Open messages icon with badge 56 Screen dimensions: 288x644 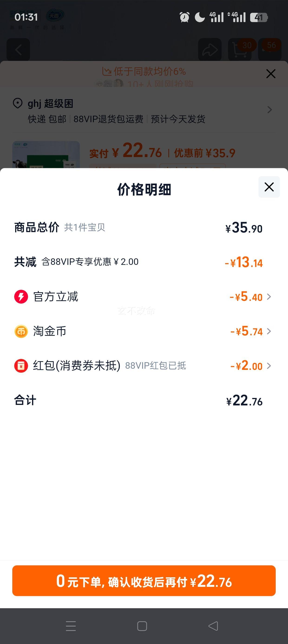[270, 50]
